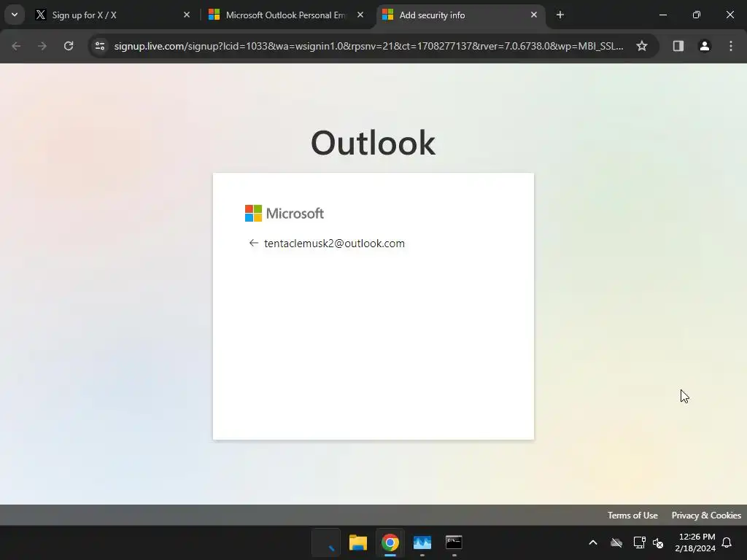Screen dimensions: 747x560
Task: Open the terminal icon in the taskbar
Action: [x=454, y=542]
